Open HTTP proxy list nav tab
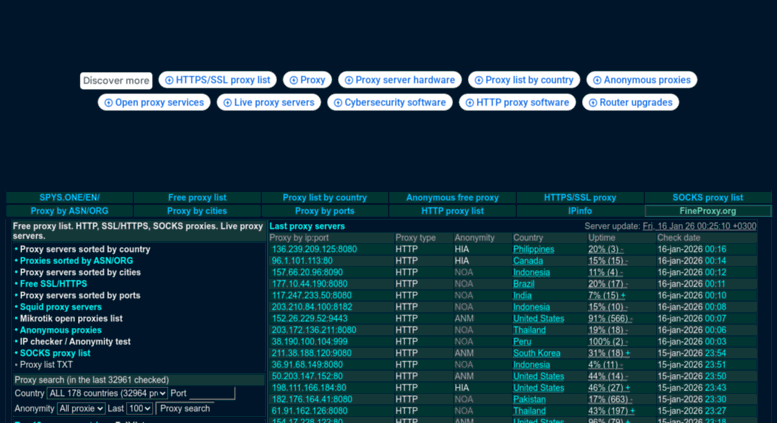Screen dimensions: 777x423 pyautogui.click(x=452, y=211)
